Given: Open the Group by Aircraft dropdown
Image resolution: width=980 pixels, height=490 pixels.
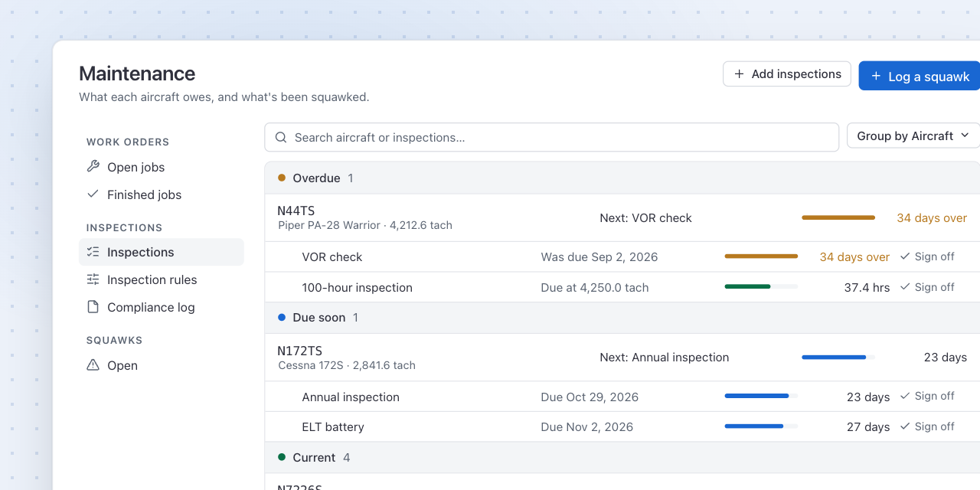Looking at the screenshot, I should pyautogui.click(x=913, y=136).
